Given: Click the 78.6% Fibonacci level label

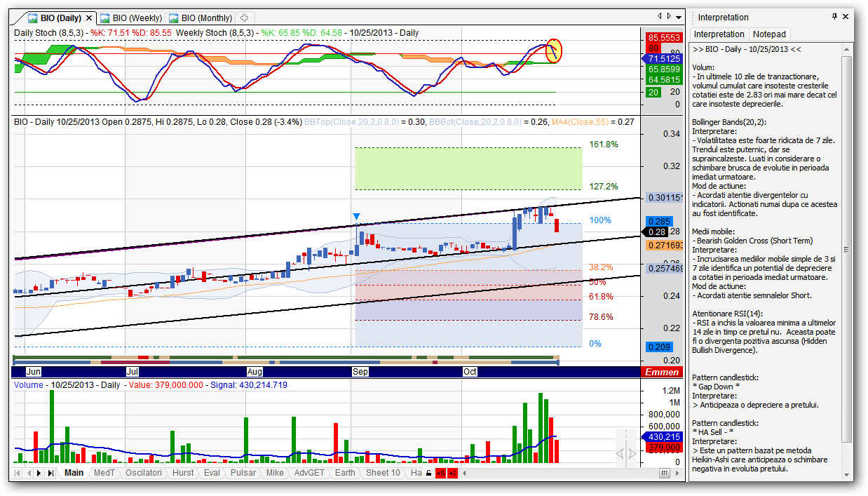Looking at the screenshot, I should point(602,317).
